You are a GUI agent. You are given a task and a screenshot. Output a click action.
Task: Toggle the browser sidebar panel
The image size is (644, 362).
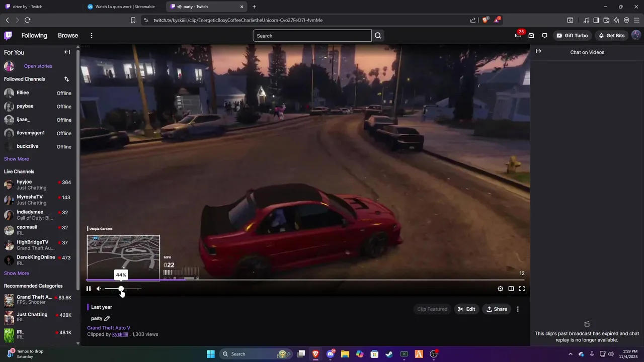coord(596,20)
